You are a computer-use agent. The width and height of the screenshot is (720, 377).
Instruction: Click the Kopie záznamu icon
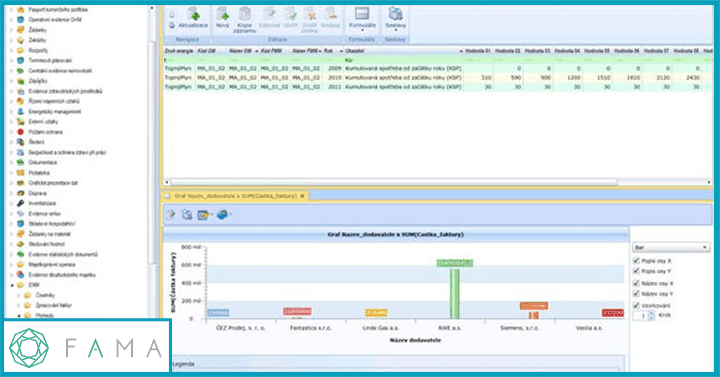point(244,14)
